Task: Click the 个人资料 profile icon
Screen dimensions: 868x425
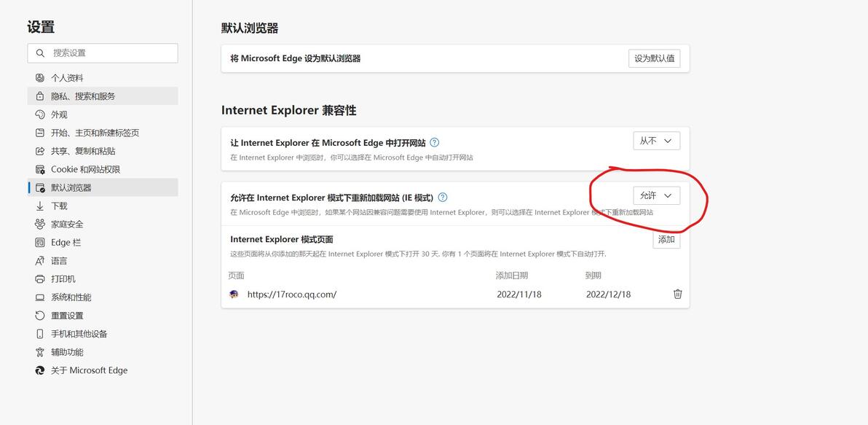Action: tap(40, 78)
